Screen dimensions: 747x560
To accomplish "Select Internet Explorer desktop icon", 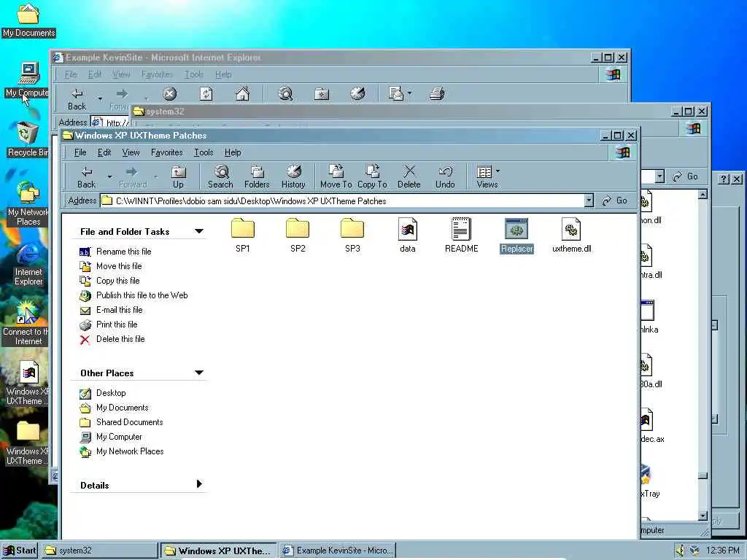I will (28, 264).
